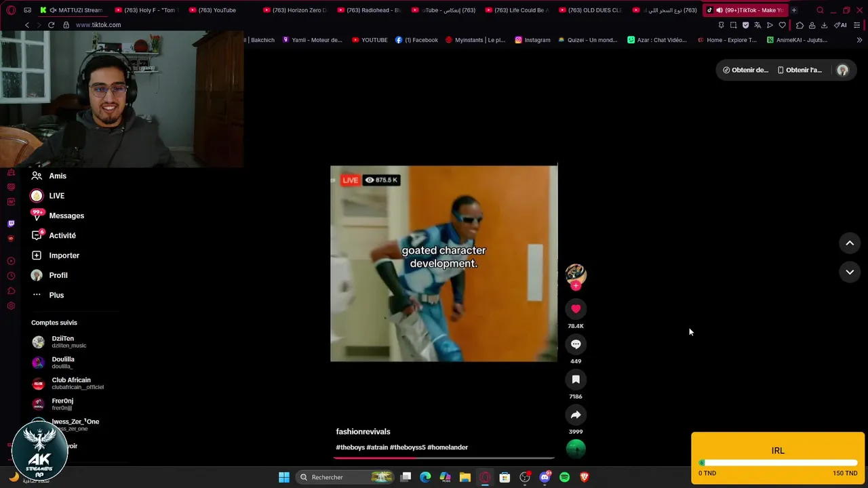Like the video with the heart icon
Viewport: 868px width, 488px height.
coord(576,309)
